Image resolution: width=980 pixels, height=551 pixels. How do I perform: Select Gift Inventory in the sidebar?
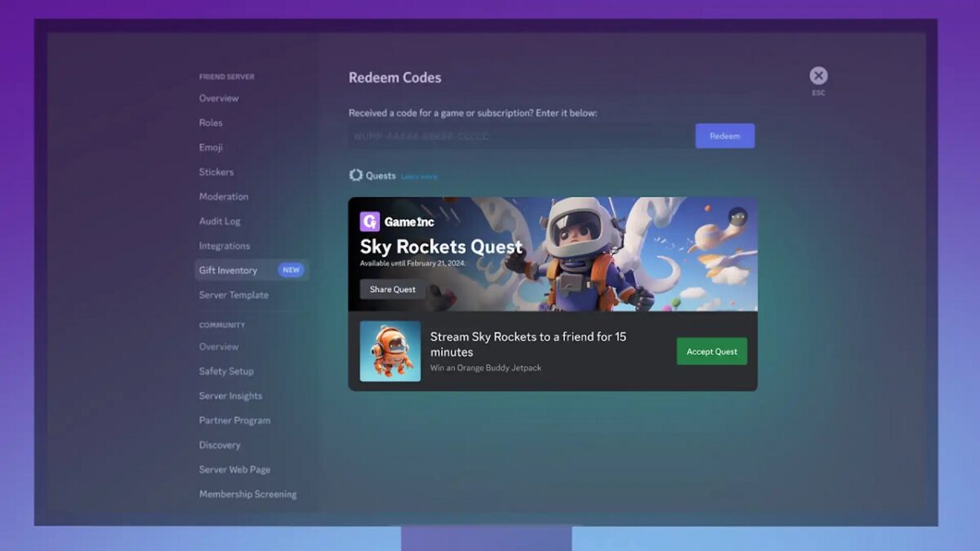[x=226, y=269]
